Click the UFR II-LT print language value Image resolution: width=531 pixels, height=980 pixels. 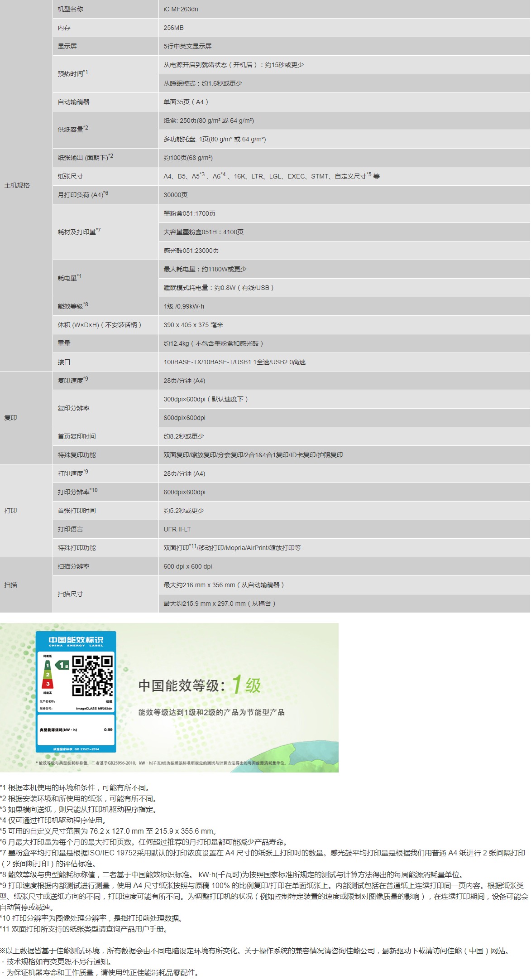(177, 529)
